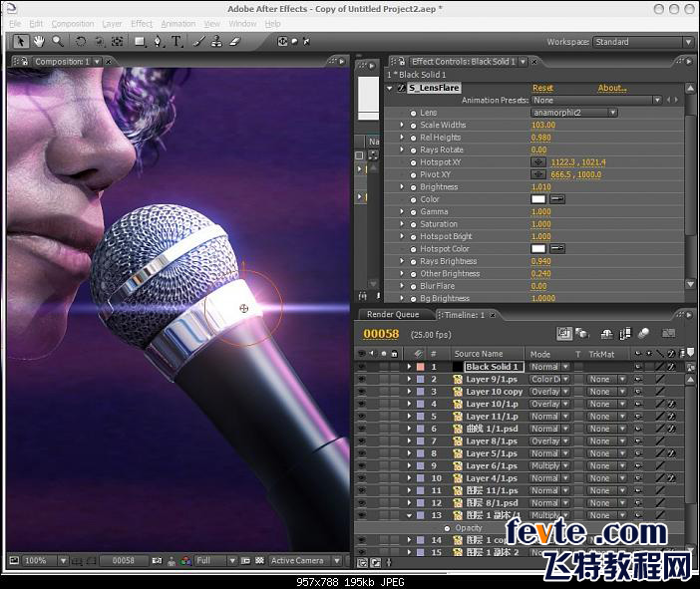700x589 pixels.
Task: Open the Lens anamorphic2 dropdown
Action: 573,113
